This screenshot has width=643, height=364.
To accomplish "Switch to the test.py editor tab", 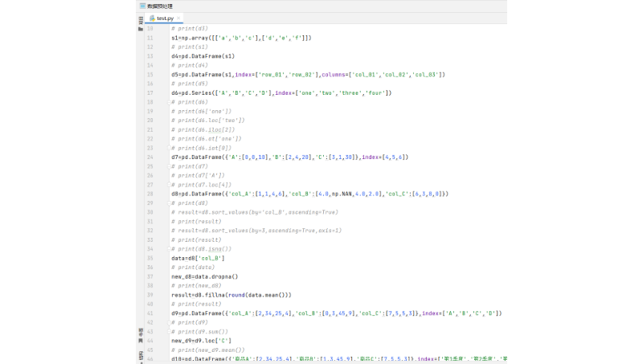I will point(165,18).
